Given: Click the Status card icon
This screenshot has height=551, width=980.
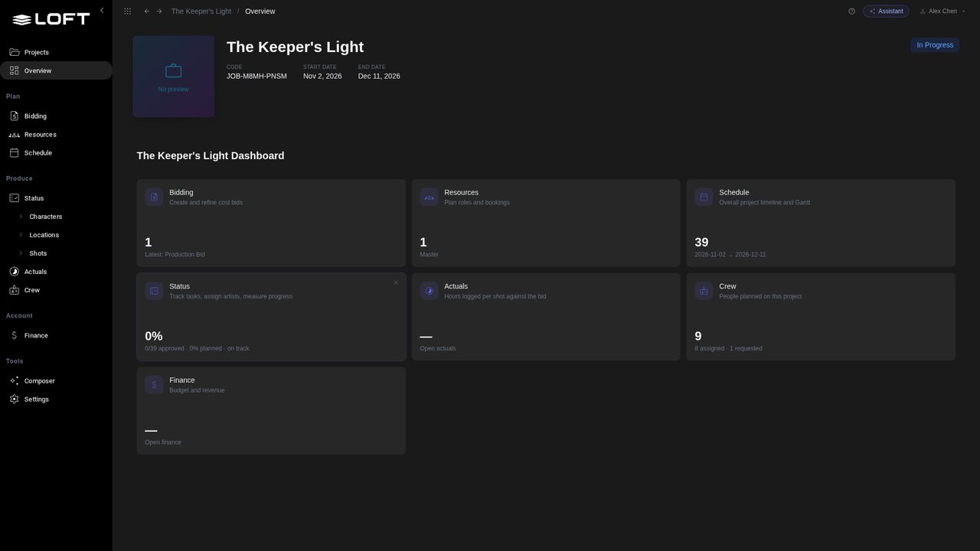Looking at the screenshot, I should click(154, 291).
